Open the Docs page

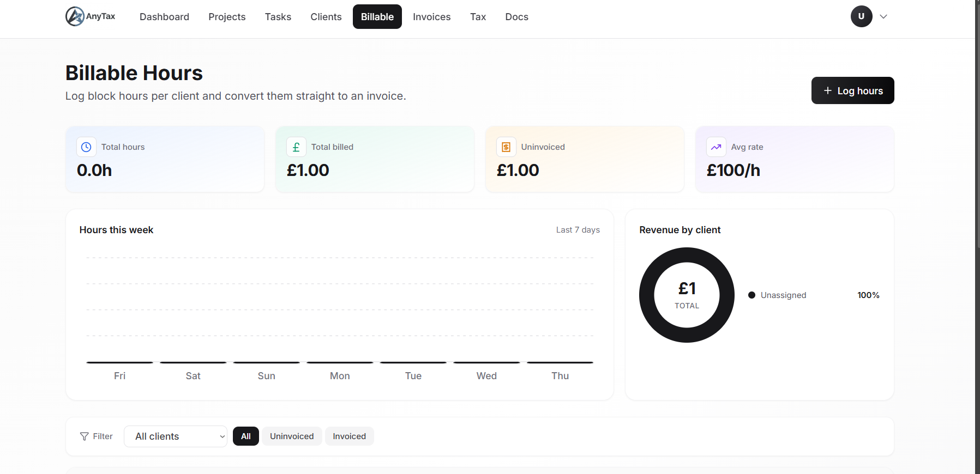tap(516, 17)
